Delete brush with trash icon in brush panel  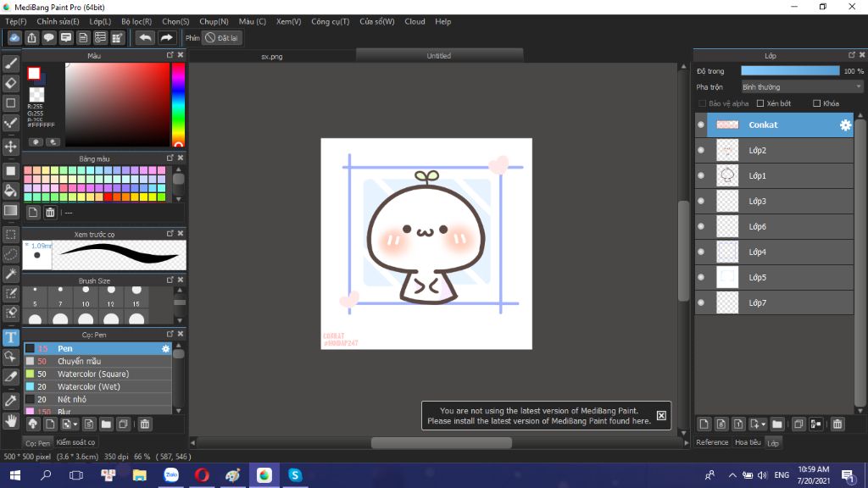pyautogui.click(x=144, y=424)
